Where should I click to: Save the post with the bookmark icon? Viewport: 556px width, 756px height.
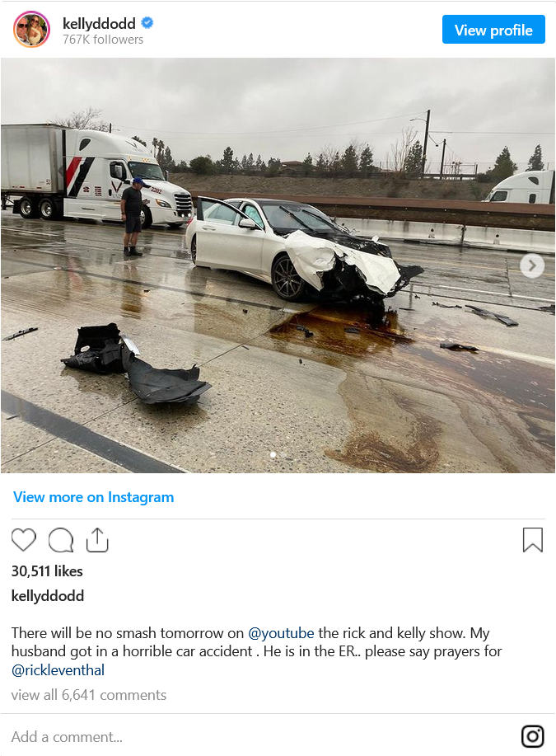(x=532, y=539)
